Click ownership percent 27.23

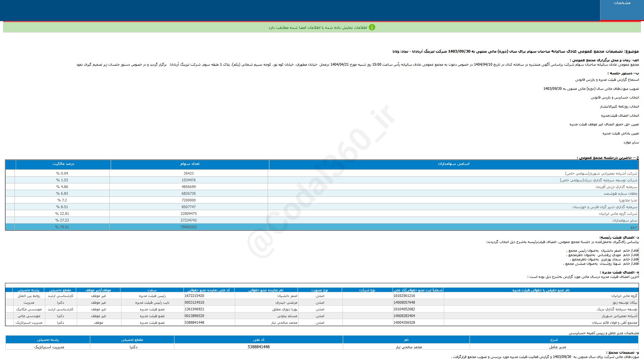tap(62, 220)
